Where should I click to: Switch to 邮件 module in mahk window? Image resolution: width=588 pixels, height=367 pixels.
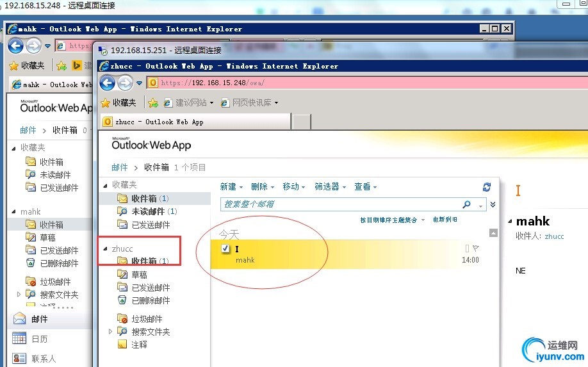point(51,319)
